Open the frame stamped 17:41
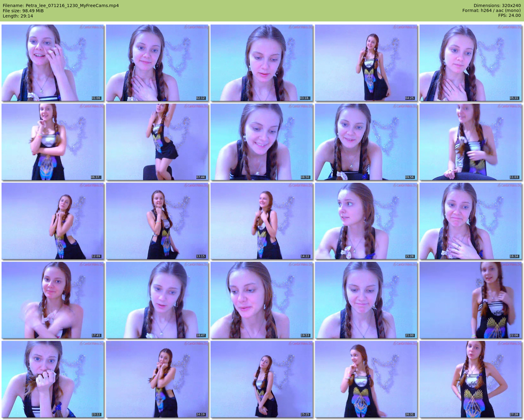Image resolution: width=524 pixels, height=420 pixels. [x=53, y=300]
